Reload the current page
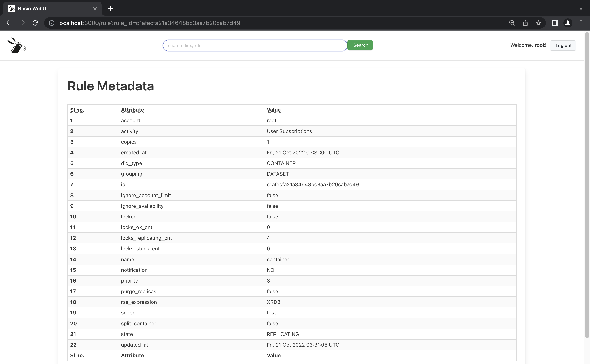The height and width of the screenshot is (364, 590). pyautogui.click(x=35, y=23)
